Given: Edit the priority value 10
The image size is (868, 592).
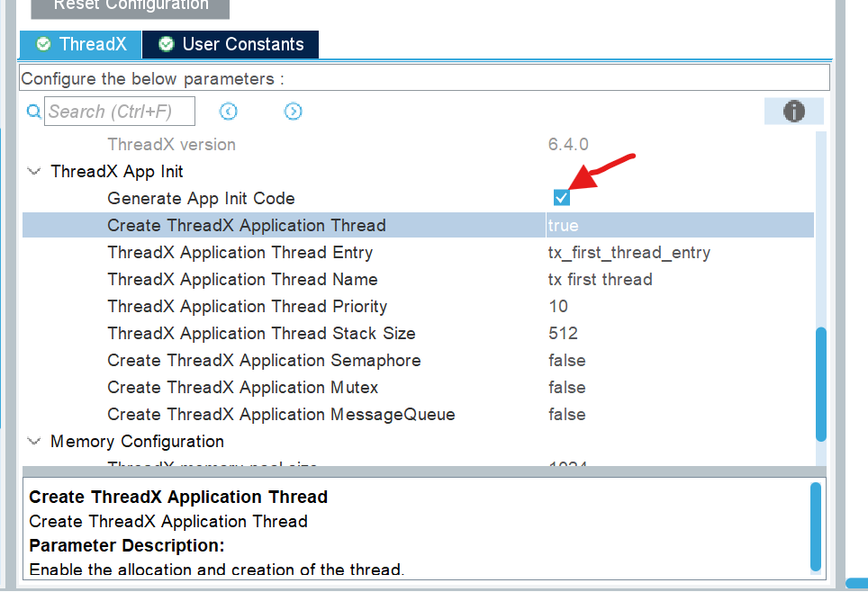Looking at the screenshot, I should point(558,307).
